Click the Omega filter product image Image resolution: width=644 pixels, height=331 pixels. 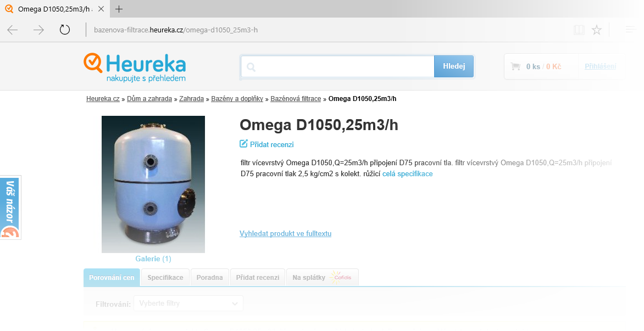click(x=153, y=184)
